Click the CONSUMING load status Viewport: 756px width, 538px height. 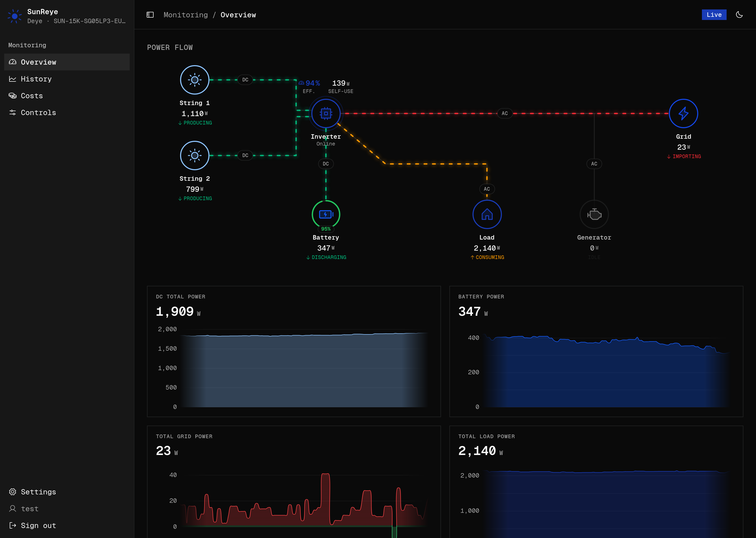point(487,257)
